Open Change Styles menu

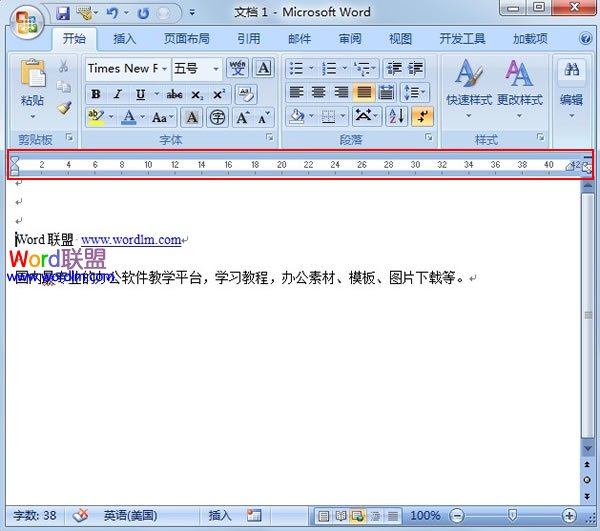coord(520,89)
